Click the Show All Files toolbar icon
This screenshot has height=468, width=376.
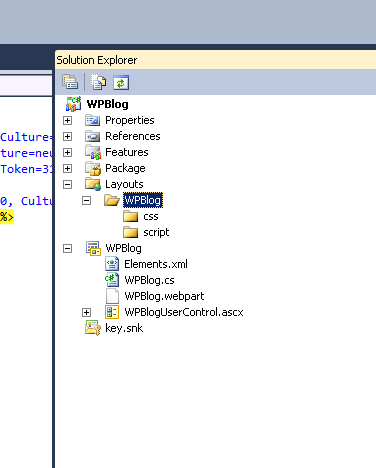98,82
